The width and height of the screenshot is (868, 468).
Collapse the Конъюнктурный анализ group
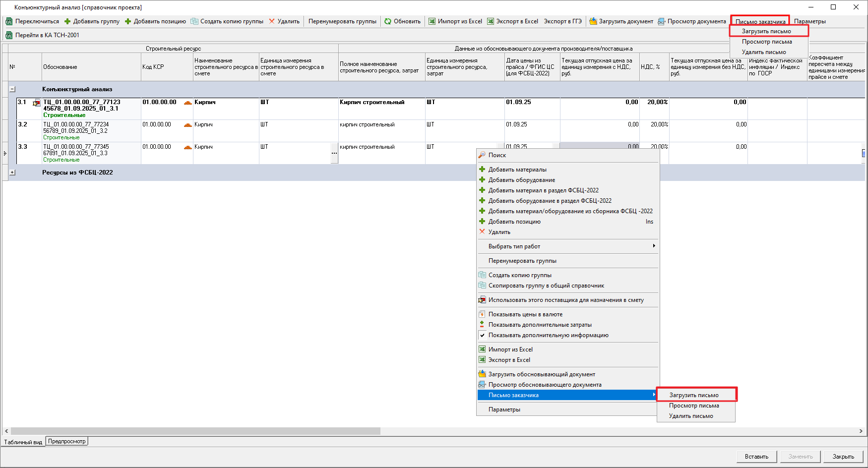tap(12, 89)
